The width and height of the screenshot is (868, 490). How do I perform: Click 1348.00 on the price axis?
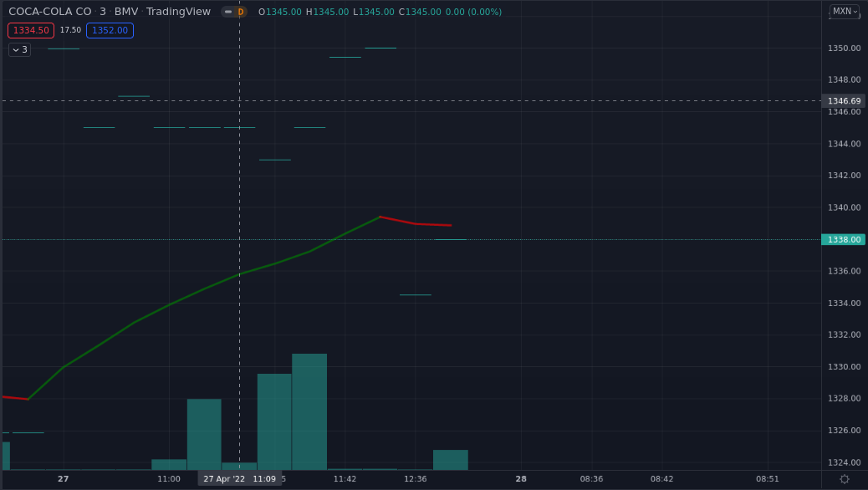[x=845, y=79]
